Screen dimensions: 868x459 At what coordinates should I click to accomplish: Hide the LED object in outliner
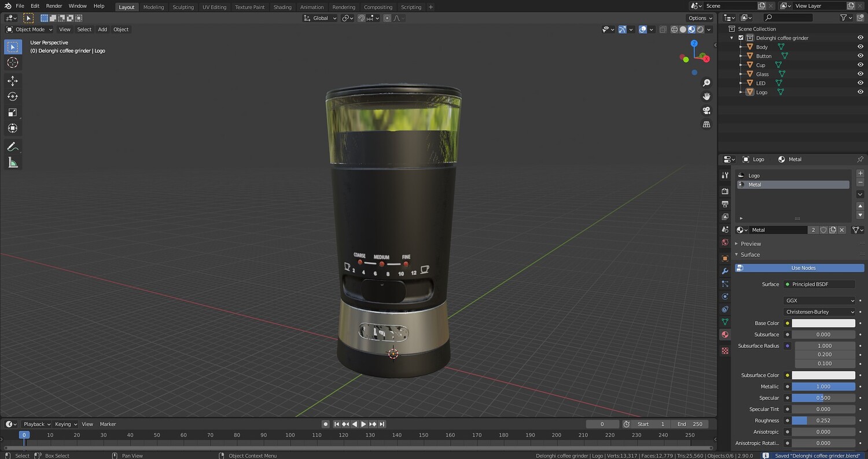pos(860,83)
